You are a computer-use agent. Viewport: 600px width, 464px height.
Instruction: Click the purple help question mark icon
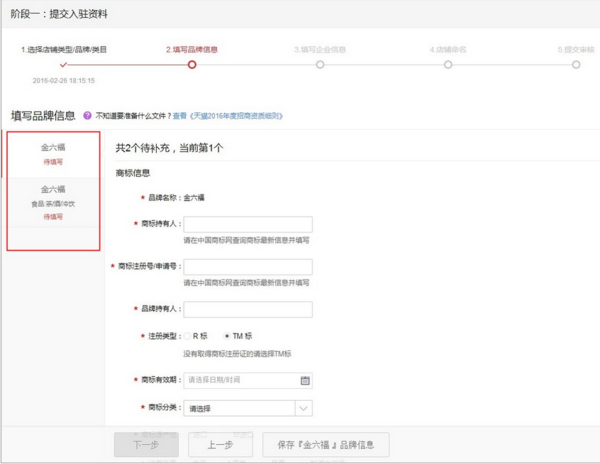pyautogui.click(x=87, y=115)
